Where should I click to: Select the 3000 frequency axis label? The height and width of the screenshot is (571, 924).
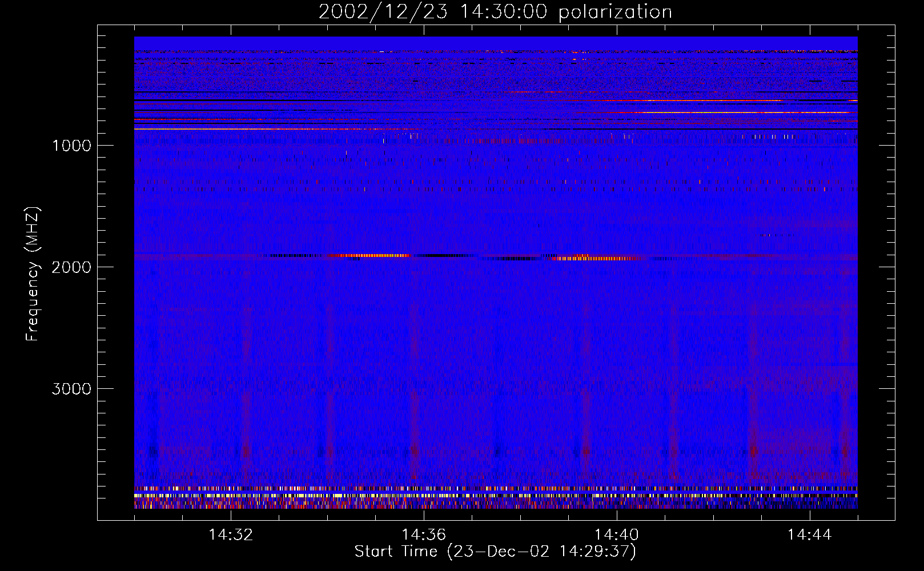coord(71,389)
